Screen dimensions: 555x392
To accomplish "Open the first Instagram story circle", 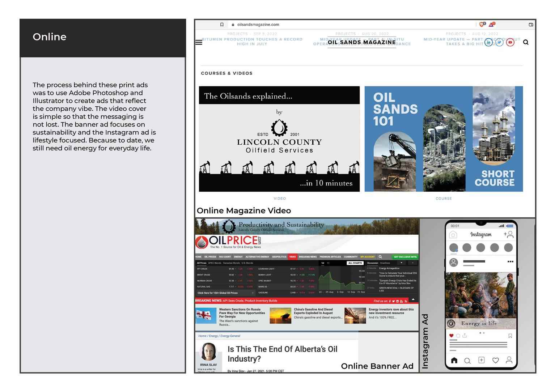I will tap(453, 248).
